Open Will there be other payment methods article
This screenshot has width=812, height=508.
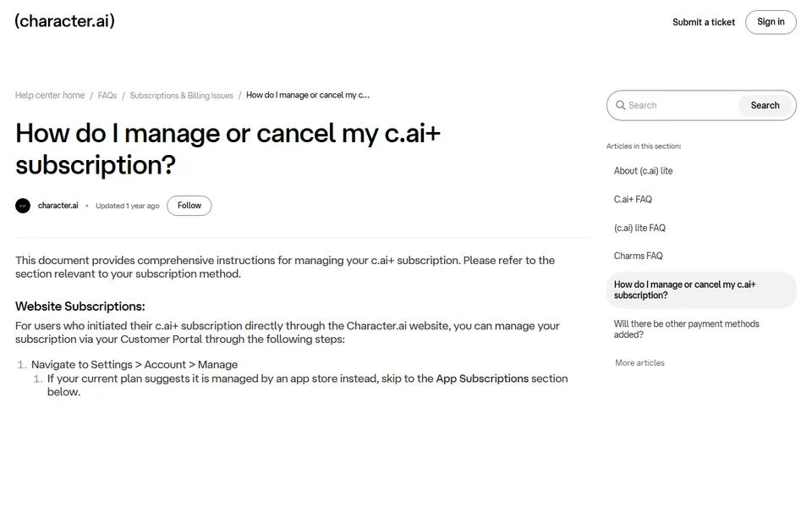click(x=687, y=329)
